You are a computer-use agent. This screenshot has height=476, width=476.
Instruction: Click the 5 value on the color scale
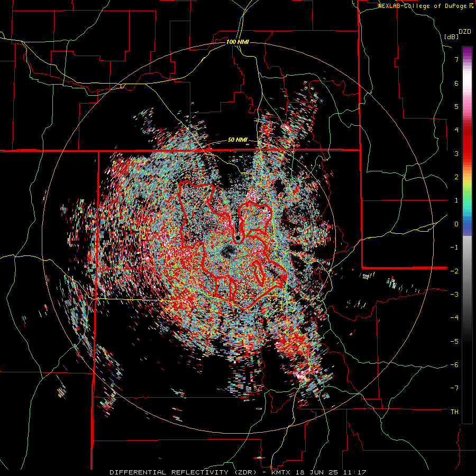click(456, 106)
